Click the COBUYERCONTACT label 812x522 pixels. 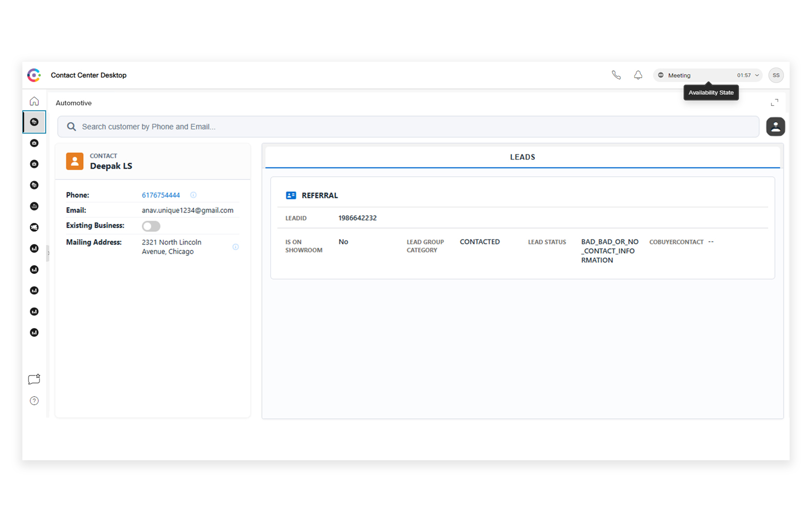click(676, 242)
